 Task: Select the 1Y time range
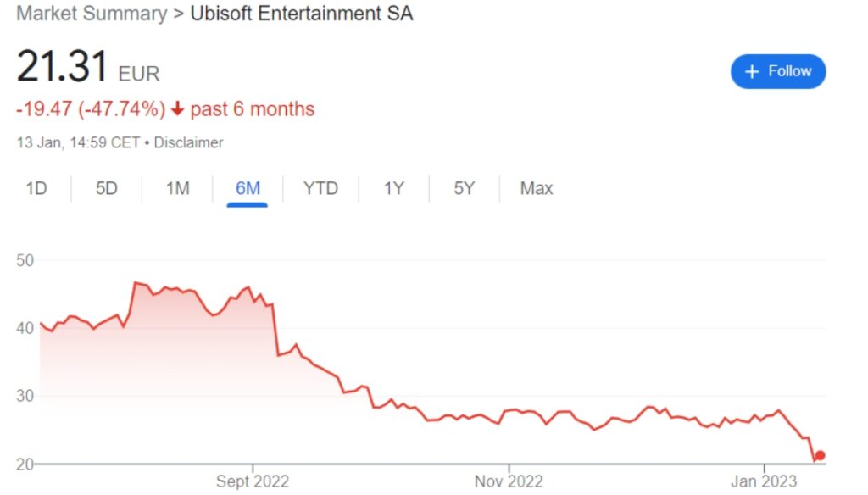(x=392, y=188)
